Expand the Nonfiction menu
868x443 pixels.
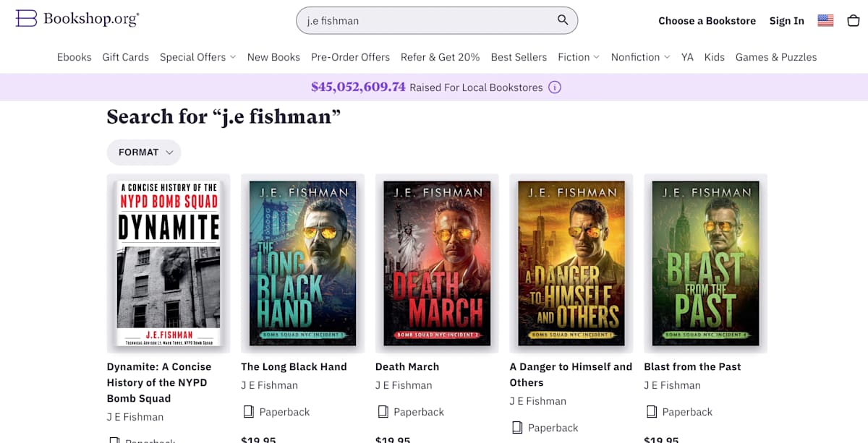641,57
